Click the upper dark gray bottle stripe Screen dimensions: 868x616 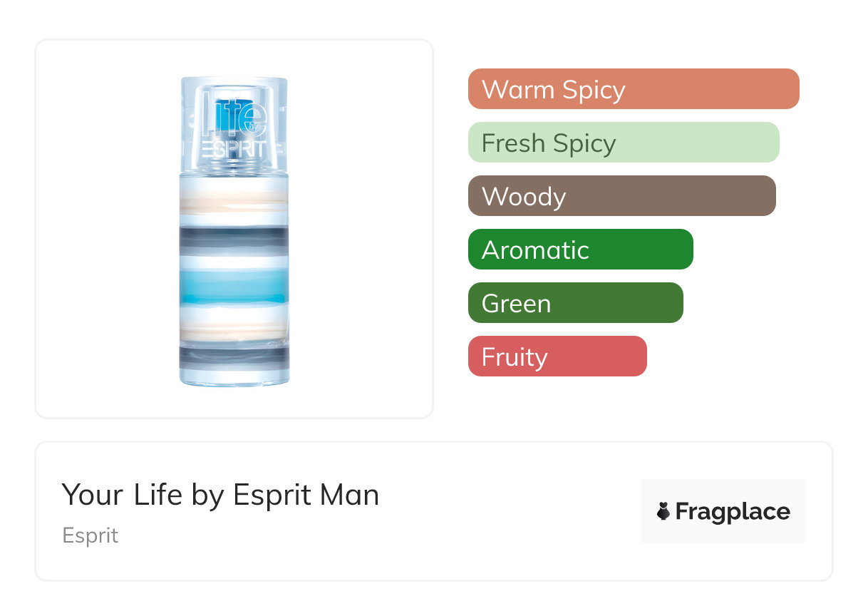(234, 237)
